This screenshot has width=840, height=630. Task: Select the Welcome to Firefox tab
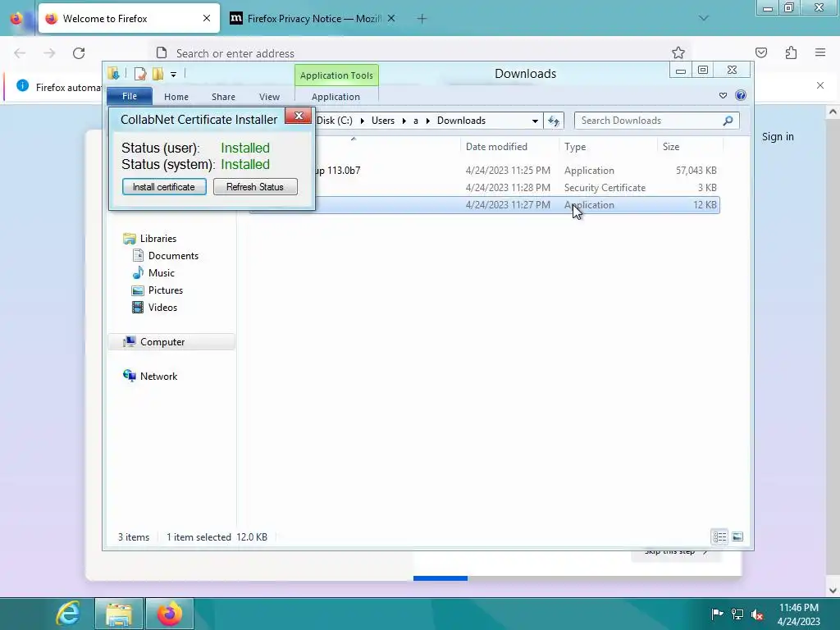click(x=129, y=19)
